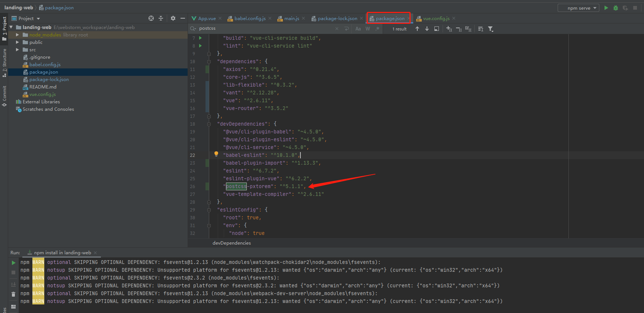Insert new line in search field

pyautogui.click(x=347, y=29)
